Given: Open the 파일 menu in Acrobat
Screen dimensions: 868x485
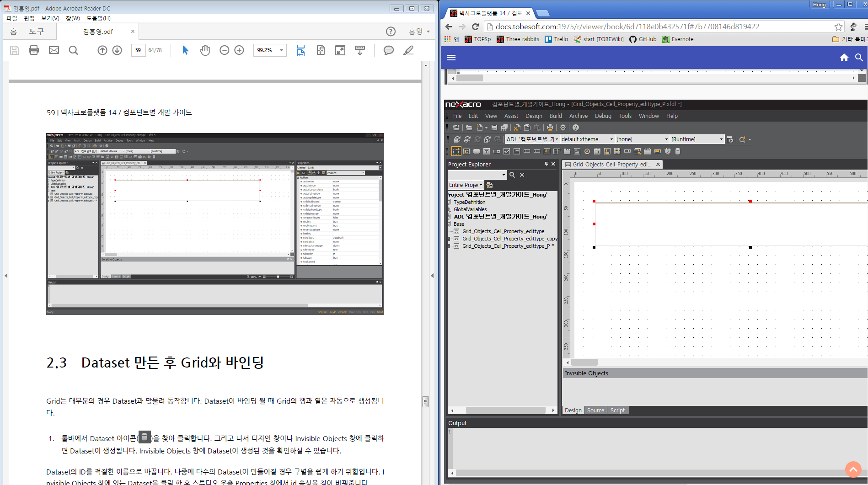Looking at the screenshot, I should coord(12,18).
